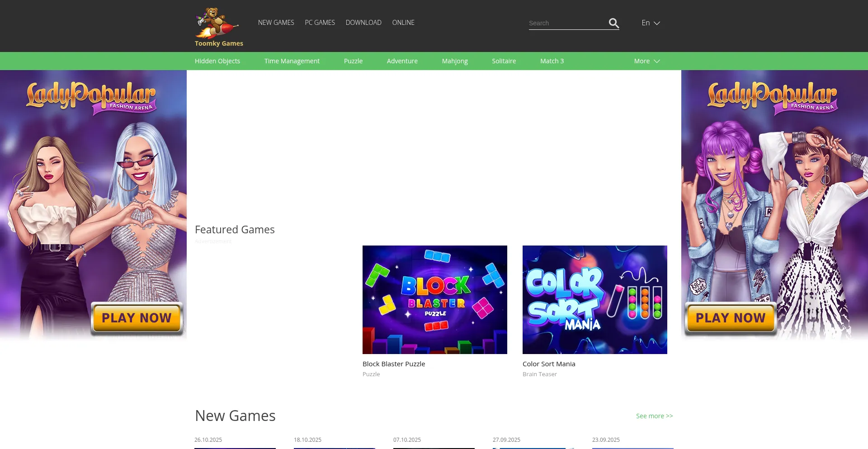Open the Puzzle category

coord(353,61)
